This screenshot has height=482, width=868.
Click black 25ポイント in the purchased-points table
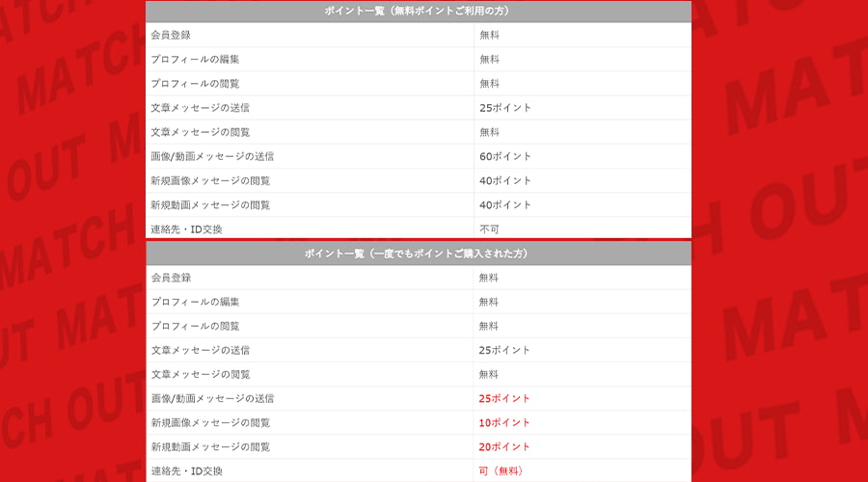pyautogui.click(x=504, y=350)
